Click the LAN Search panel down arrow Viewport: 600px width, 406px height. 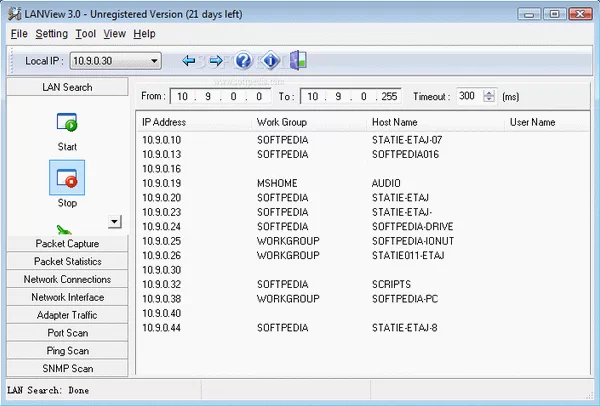(115, 222)
